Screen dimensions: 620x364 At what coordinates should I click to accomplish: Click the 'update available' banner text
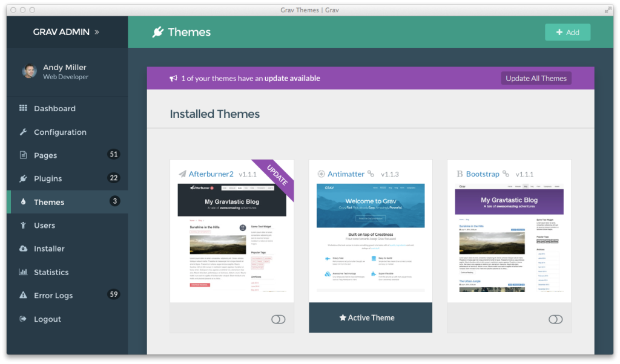[292, 78]
